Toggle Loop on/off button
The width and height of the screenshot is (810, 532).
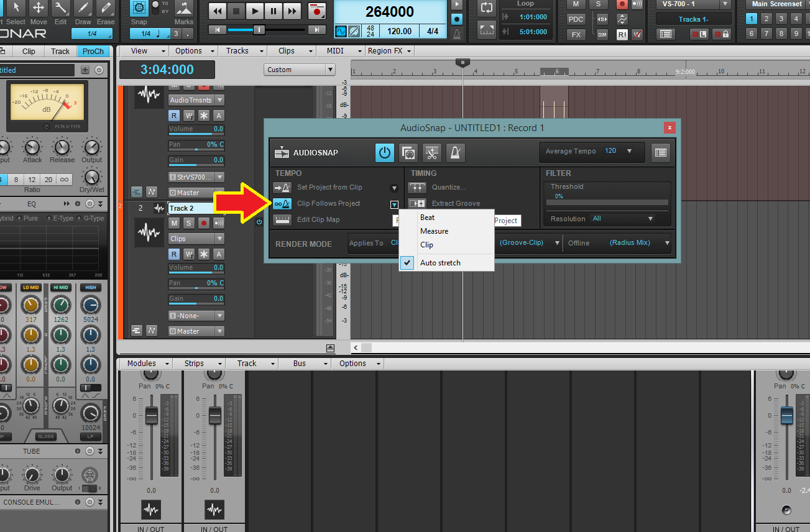(487, 7)
